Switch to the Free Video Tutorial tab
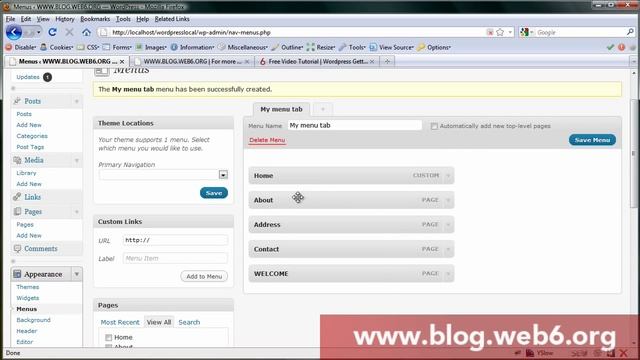The width and height of the screenshot is (640, 360). (x=317, y=62)
